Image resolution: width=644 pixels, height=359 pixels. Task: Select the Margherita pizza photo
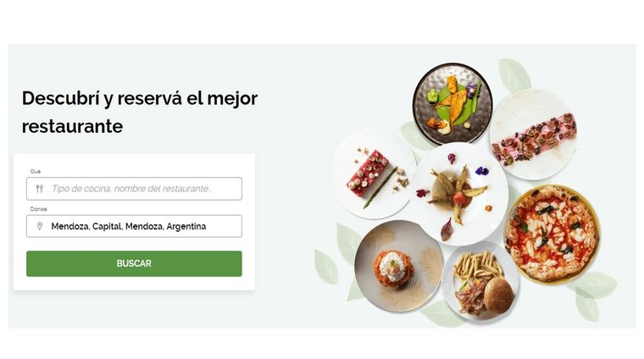pyautogui.click(x=552, y=233)
